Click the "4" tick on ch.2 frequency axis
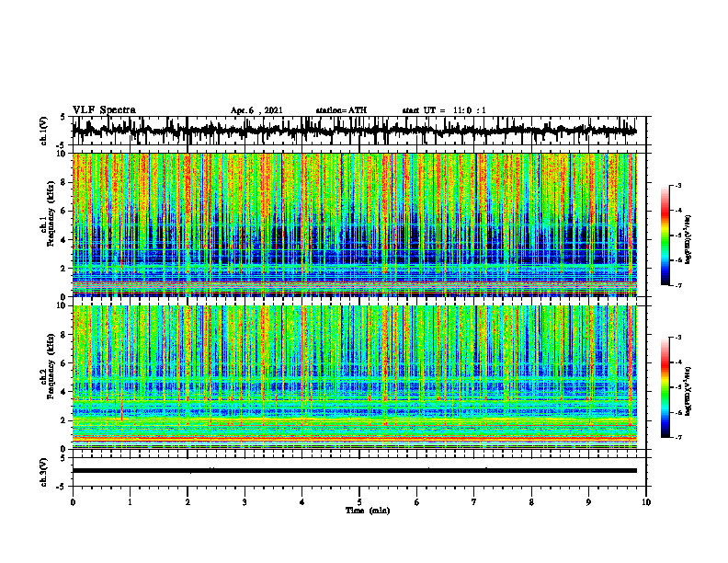The image size is (728, 563). 64,392
